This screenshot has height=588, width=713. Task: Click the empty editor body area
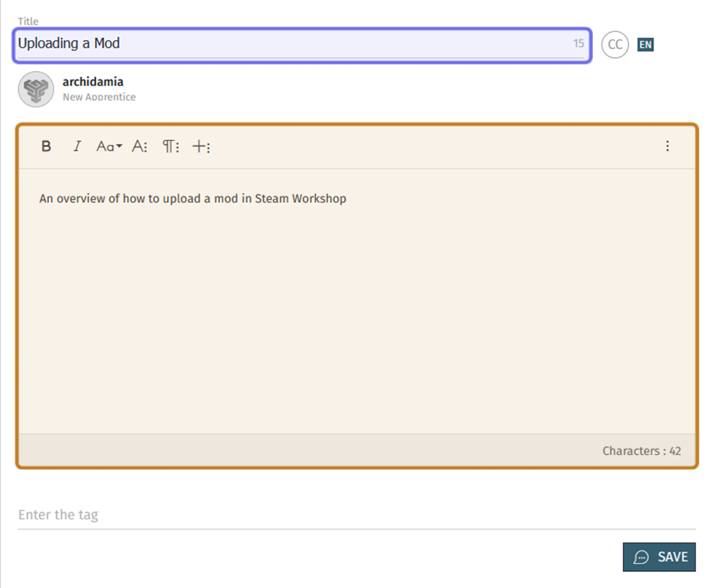(356, 314)
